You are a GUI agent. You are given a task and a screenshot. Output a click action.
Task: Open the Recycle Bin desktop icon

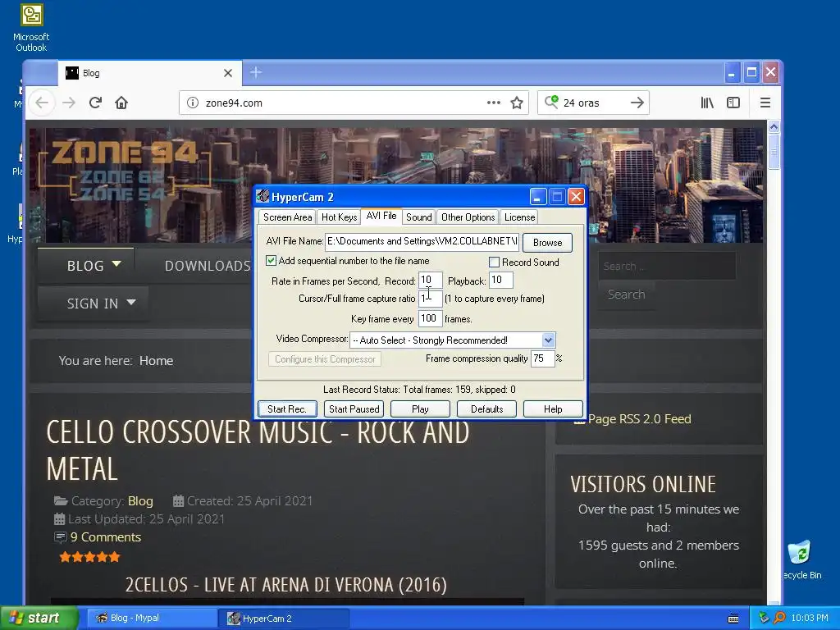coord(801,560)
